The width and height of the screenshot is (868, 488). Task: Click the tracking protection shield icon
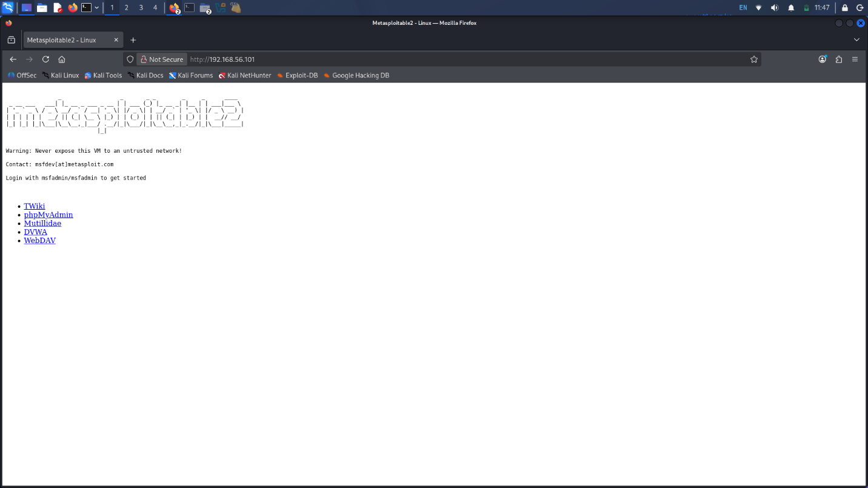point(130,59)
